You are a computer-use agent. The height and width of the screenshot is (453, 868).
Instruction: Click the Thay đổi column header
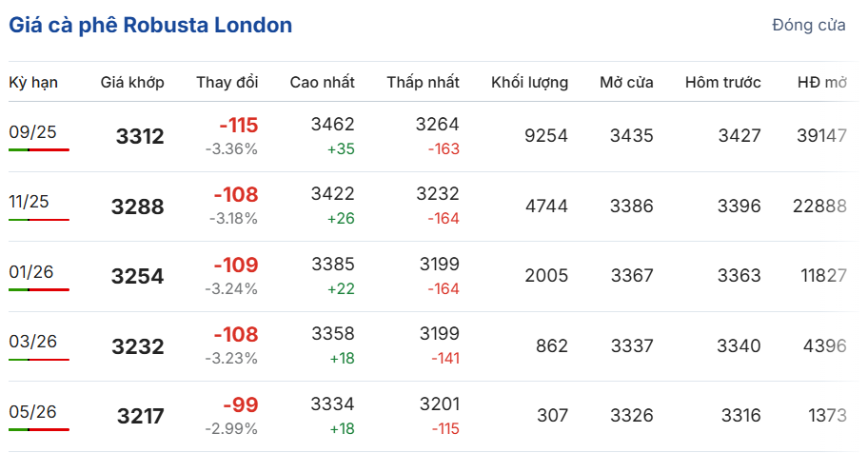[x=227, y=83]
